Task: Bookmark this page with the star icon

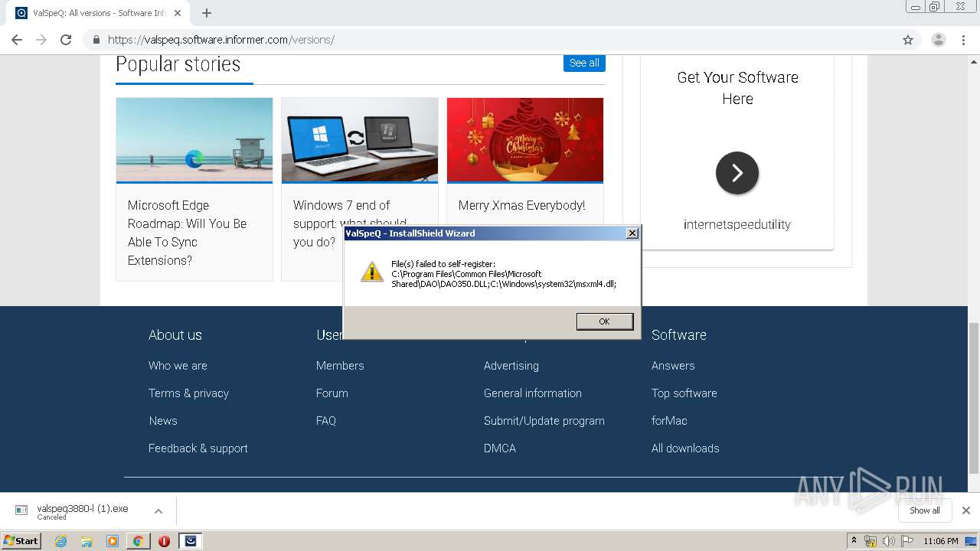Action: [908, 40]
